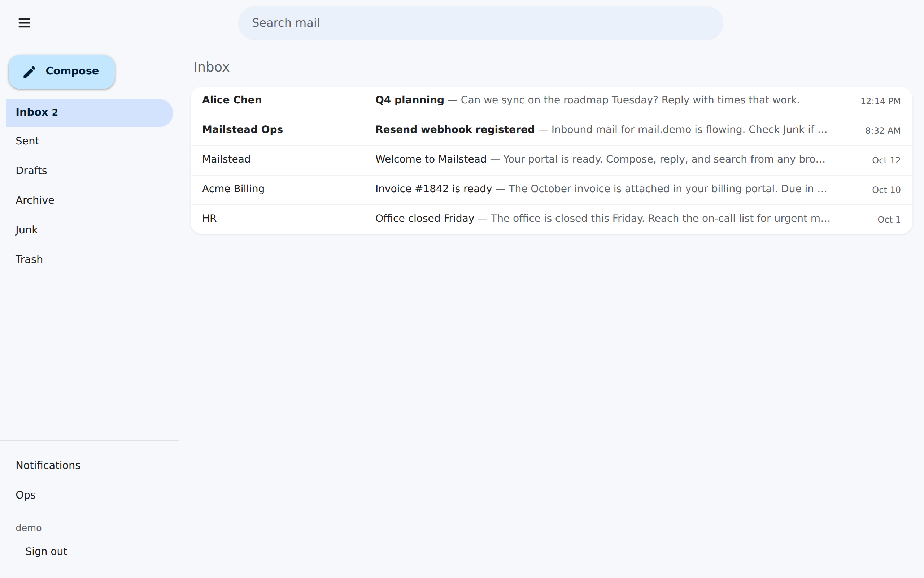This screenshot has width=924, height=578.
Task: Click the Oct 1 date
Action: tap(889, 219)
